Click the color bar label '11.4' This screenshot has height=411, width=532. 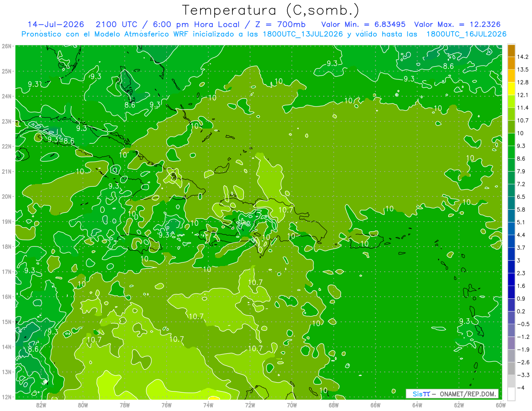523,108
